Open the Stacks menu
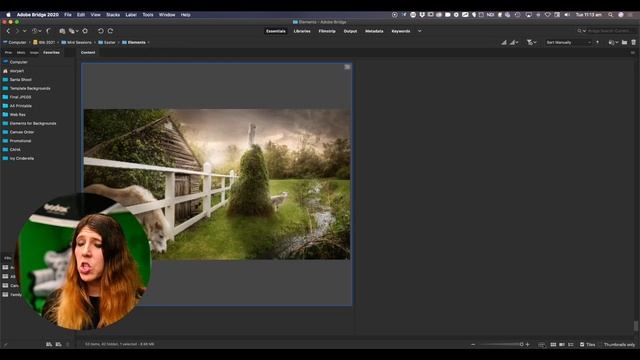The image size is (640, 360). 113,15
